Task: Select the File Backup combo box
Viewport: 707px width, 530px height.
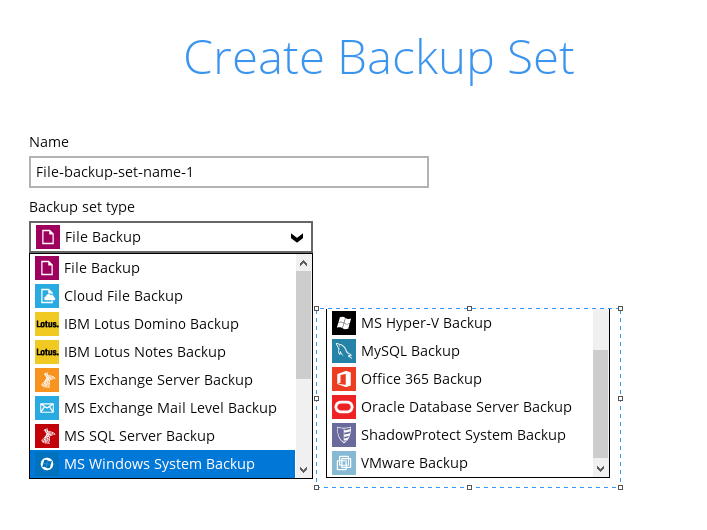Action: 171,237
